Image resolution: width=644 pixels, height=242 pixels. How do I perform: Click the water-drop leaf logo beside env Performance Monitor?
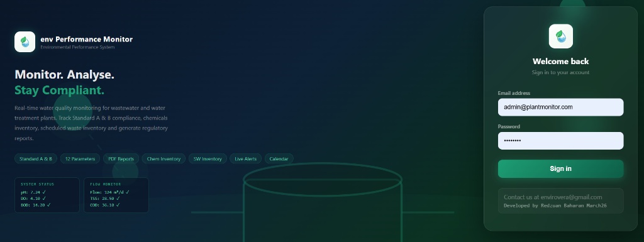[25, 42]
